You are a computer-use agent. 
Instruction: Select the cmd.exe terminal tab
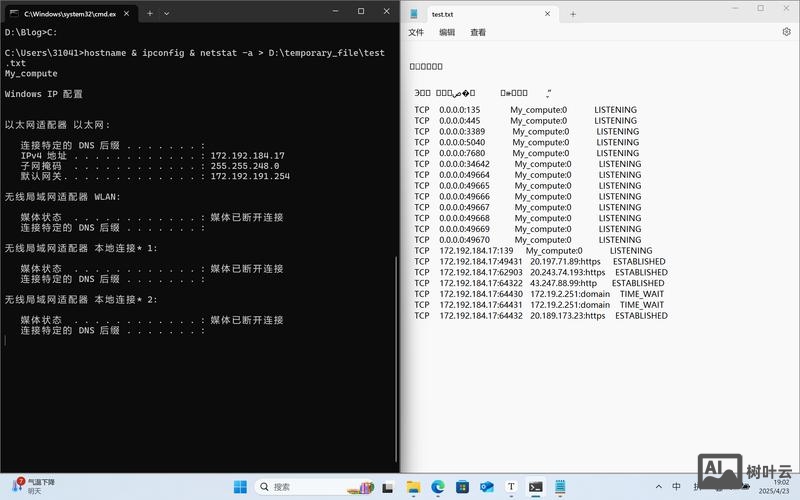[65, 14]
